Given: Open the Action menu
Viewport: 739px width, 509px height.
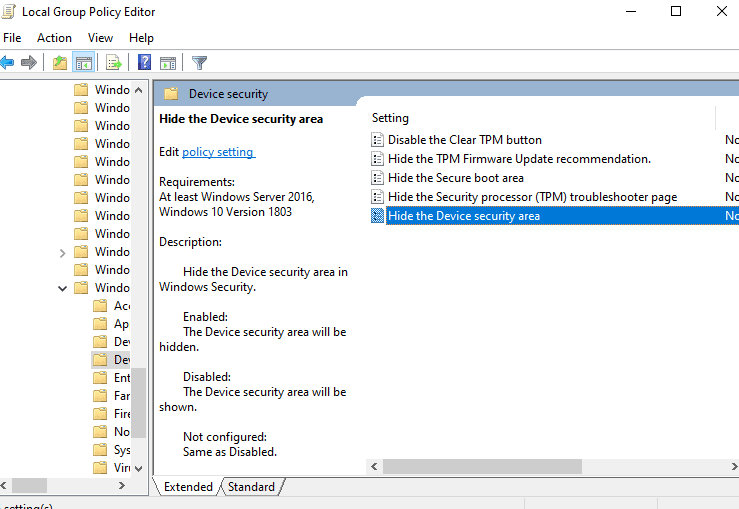Looking at the screenshot, I should point(54,38).
